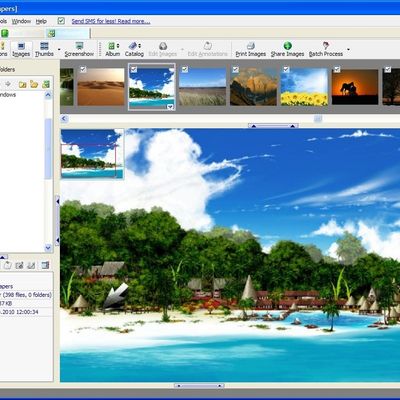
Task: Click the green check icon beside SMS link
Action: click(x=61, y=21)
